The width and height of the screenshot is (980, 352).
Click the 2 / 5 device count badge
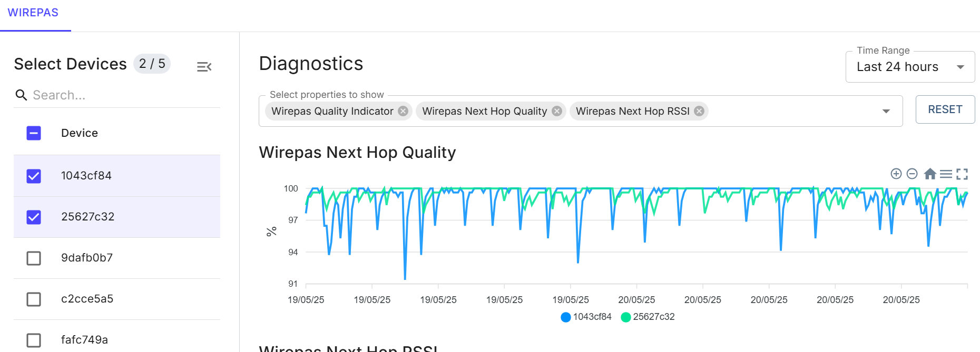152,64
